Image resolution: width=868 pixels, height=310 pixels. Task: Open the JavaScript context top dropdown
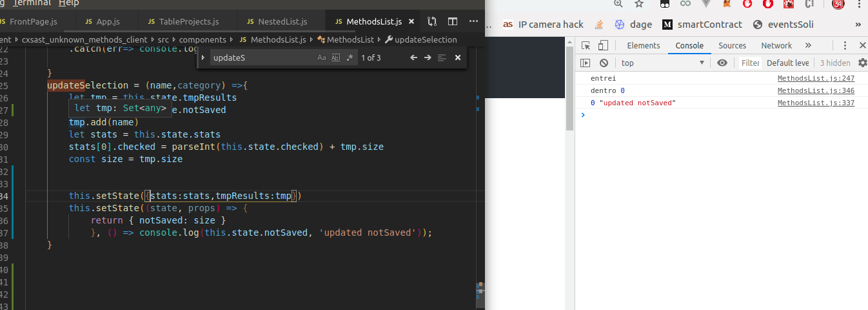[663, 63]
